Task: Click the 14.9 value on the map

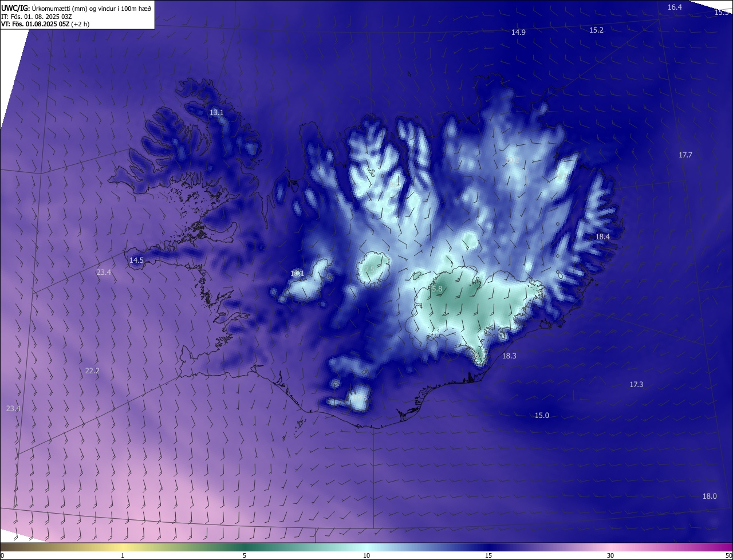Action: click(x=518, y=33)
